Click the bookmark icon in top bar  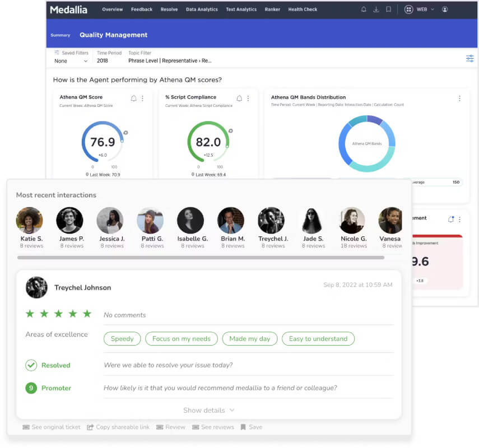pos(388,10)
